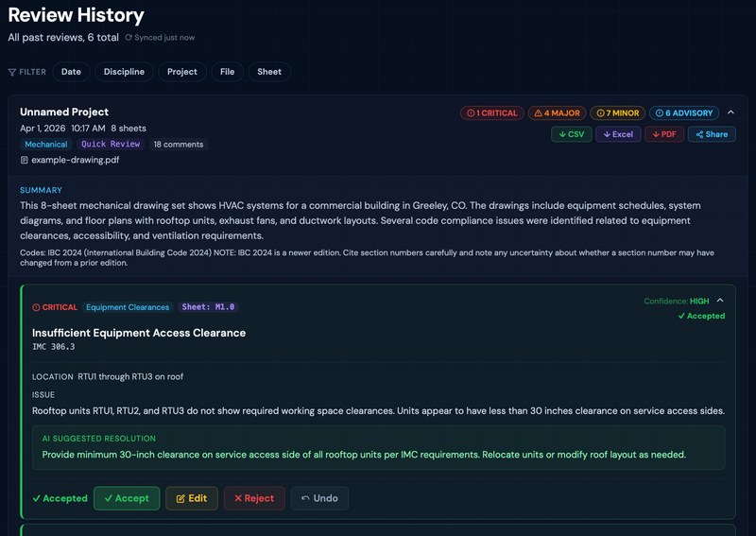Click the Equipment Clearances category tag
Image resolution: width=756 pixels, height=536 pixels.
tap(128, 307)
